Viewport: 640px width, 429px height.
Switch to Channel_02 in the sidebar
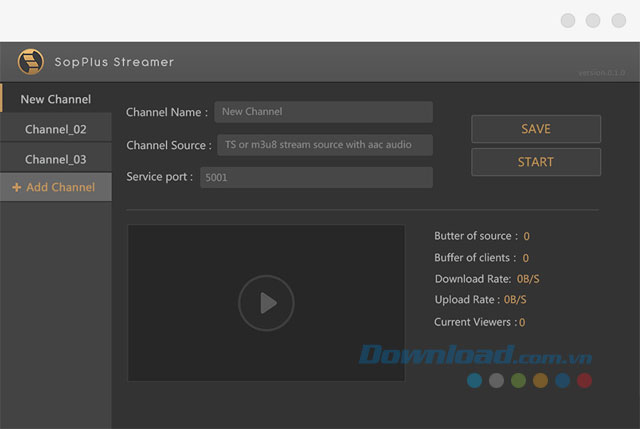(x=56, y=129)
